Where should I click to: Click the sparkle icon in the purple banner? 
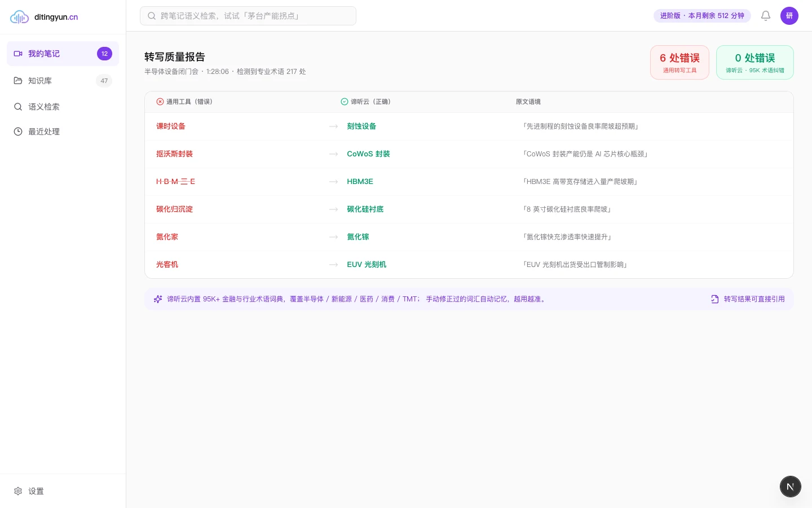tap(158, 299)
